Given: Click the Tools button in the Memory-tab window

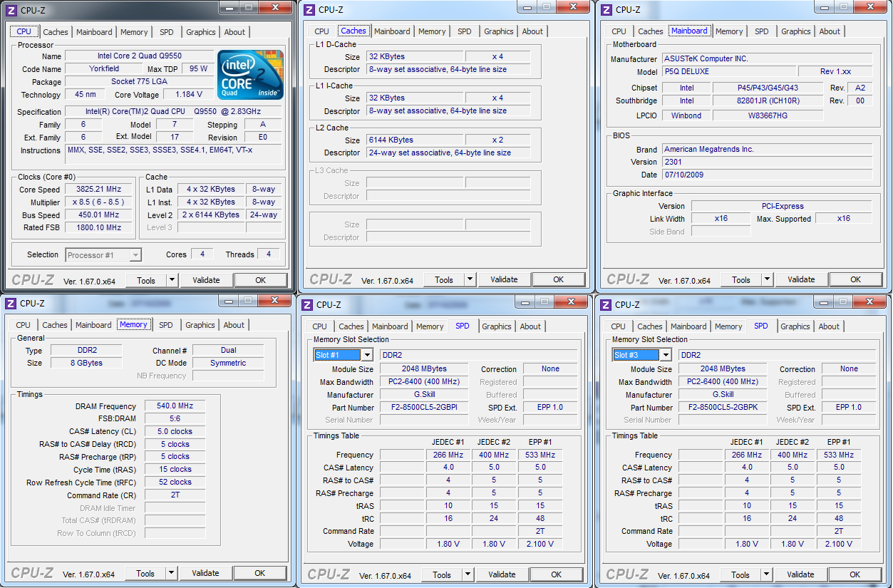Looking at the screenshot, I should 145,573.
